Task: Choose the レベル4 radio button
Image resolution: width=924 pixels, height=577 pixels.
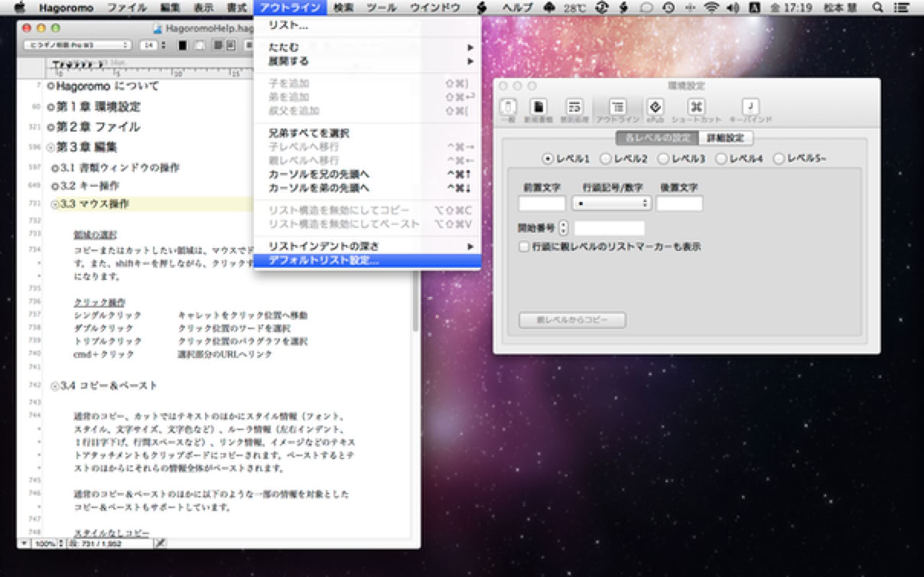Action: pos(721,159)
